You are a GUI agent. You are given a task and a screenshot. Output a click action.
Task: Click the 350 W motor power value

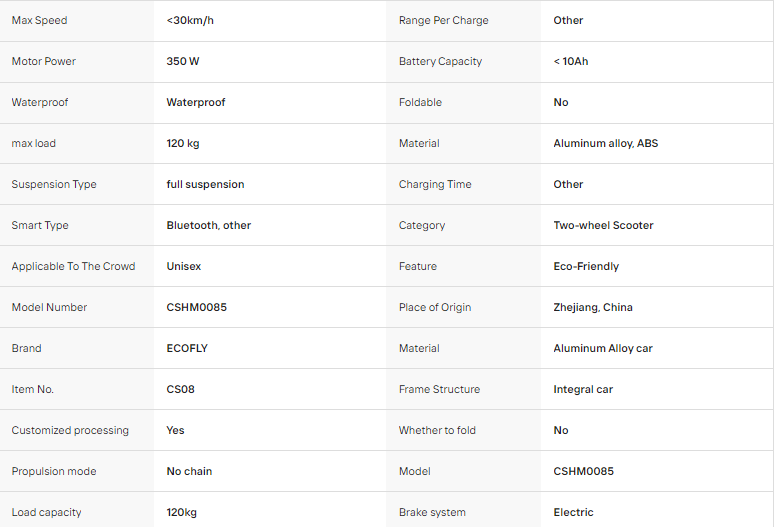[x=183, y=61]
